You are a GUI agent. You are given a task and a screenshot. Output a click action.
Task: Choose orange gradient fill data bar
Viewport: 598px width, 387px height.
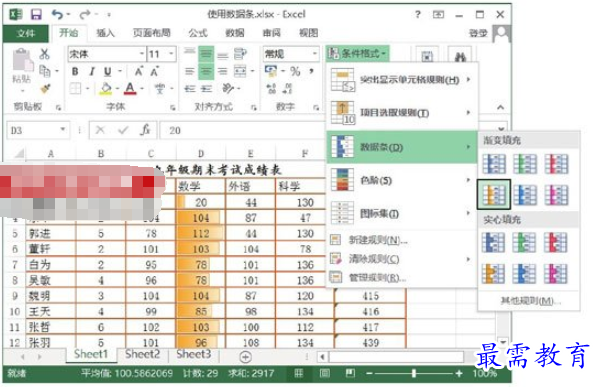tap(494, 194)
